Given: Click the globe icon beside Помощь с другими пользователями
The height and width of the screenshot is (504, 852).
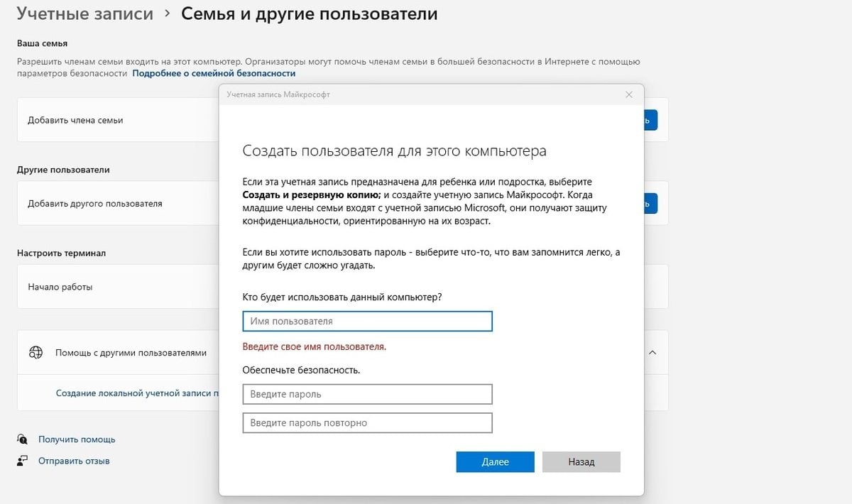Looking at the screenshot, I should pos(35,352).
